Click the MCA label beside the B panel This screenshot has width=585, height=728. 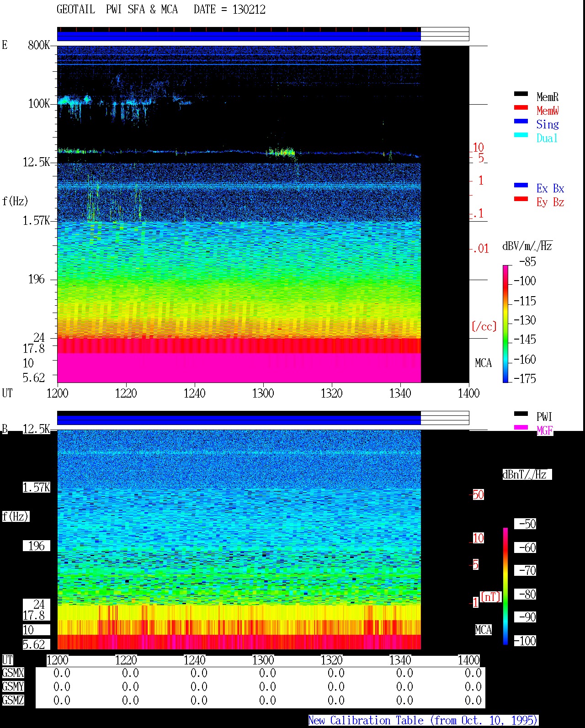coord(483,630)
